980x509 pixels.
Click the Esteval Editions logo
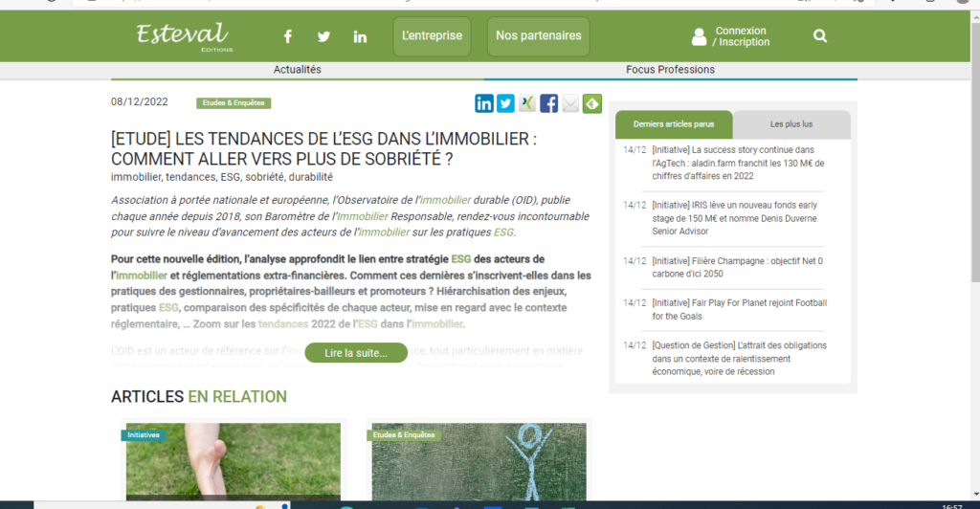coord(185,37)
